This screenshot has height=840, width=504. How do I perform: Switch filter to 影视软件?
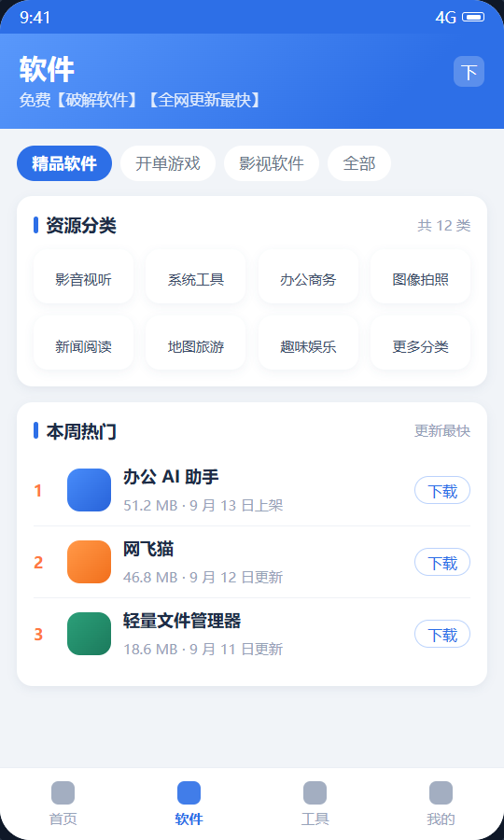click(272, 163)
